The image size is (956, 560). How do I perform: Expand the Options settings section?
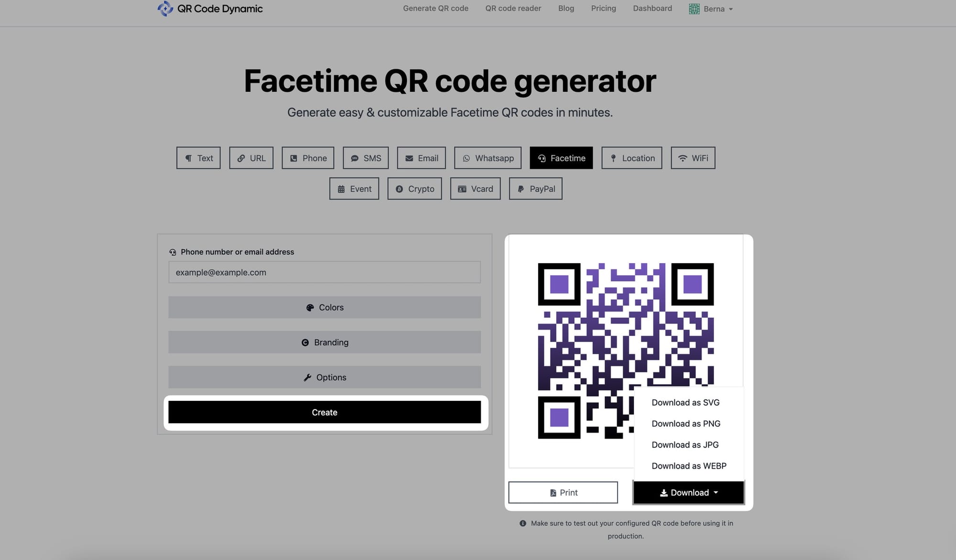(325, 377)
